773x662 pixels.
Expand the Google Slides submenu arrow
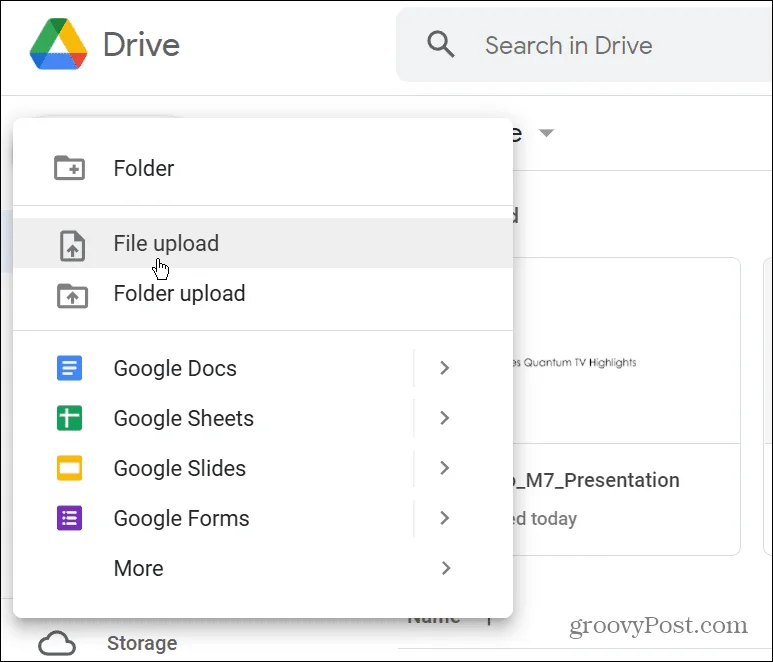pos(445,468)
